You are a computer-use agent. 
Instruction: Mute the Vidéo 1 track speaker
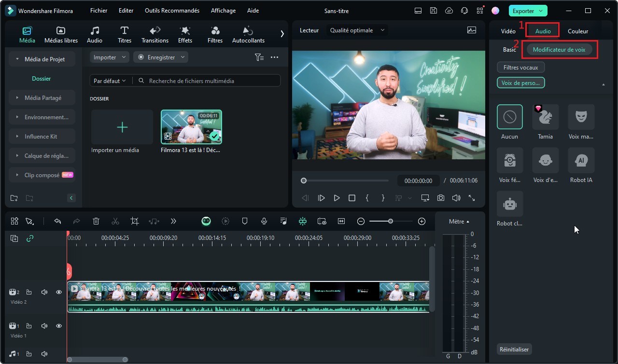(44, 326)
